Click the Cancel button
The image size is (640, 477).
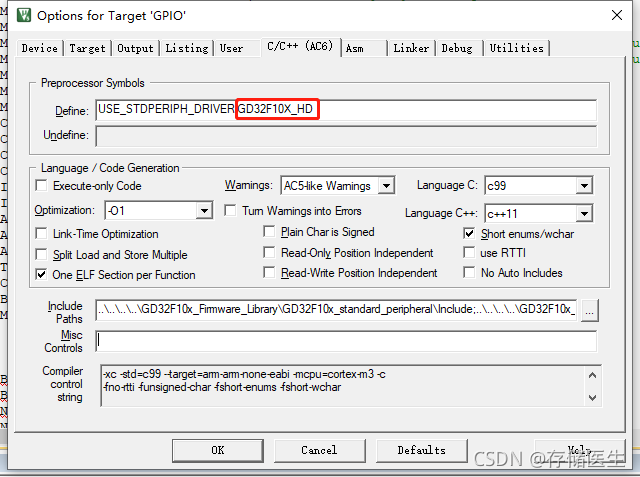pos(319,450)
